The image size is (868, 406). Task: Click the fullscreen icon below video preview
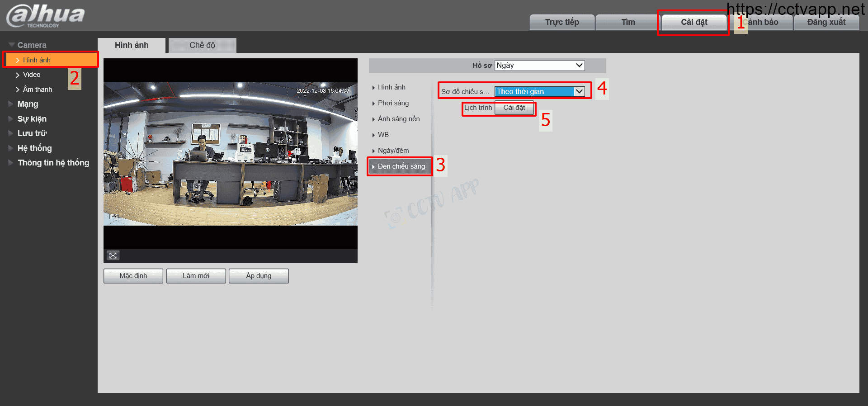[x=113, y=255]
